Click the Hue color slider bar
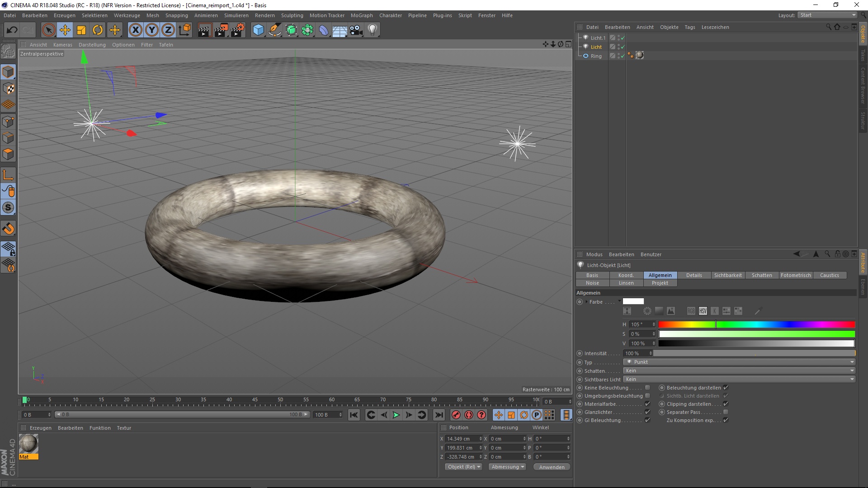 pyautogui.click(x=756, y=324)
